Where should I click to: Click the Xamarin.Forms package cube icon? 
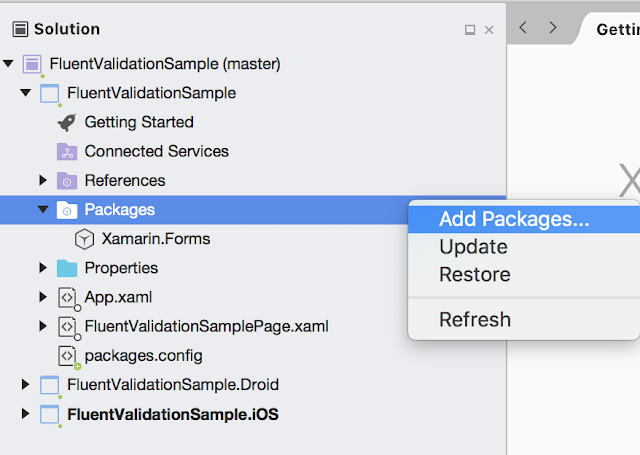(x=84, y=239)
